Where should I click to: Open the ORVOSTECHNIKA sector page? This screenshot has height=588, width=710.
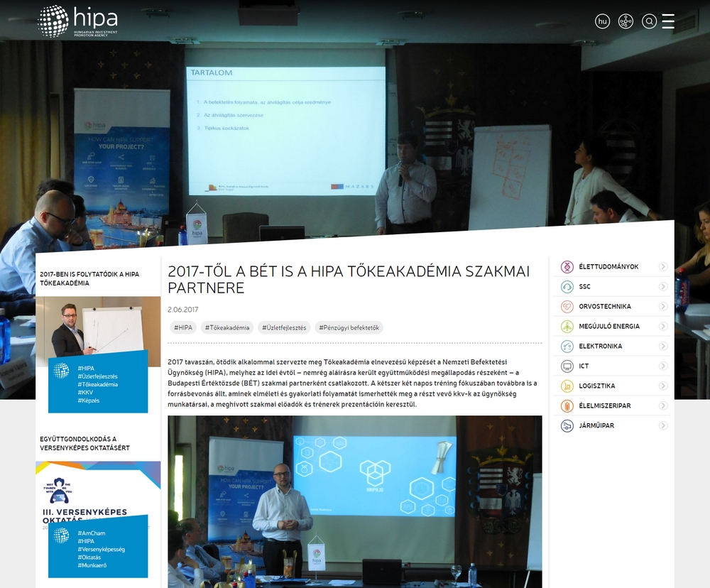click(x=604, y=307)
